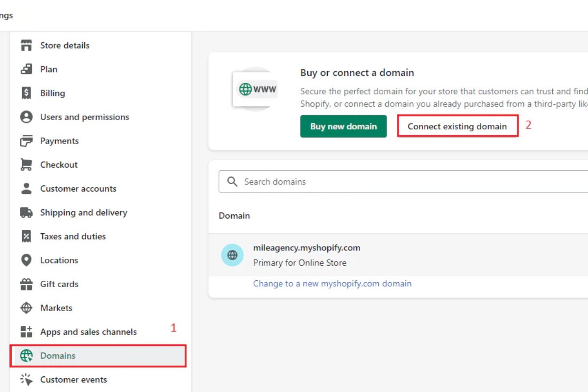This screenshot has width=588, height=392.
Task: Click Connect existing domain button
Action: tap(457, 126)
